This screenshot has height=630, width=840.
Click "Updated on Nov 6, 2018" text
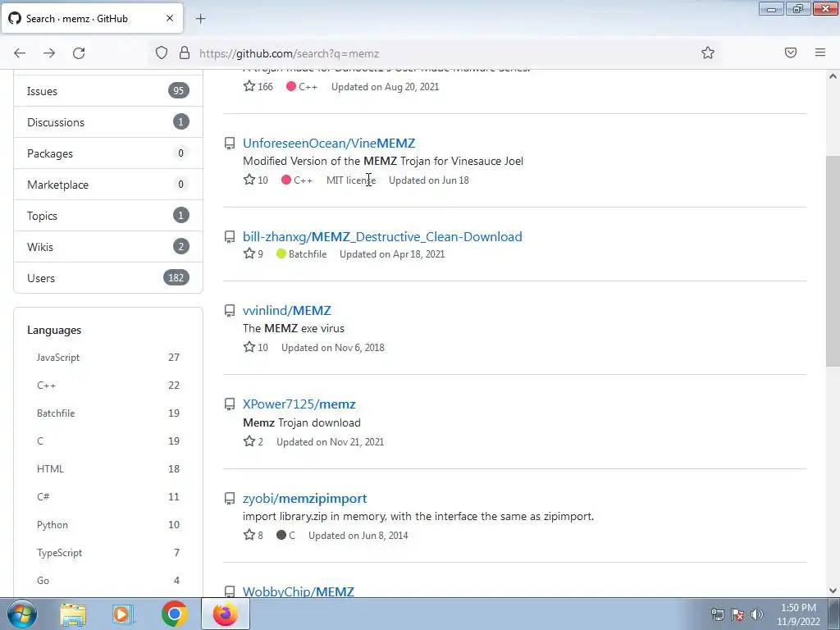[x=333, y=348]
